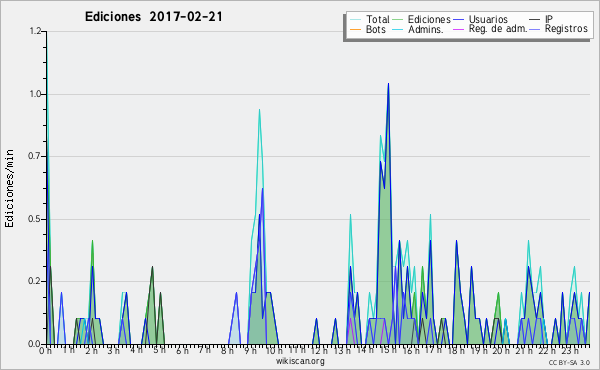Click the 'Reg. de adm.' legend label

pos(498,29)
